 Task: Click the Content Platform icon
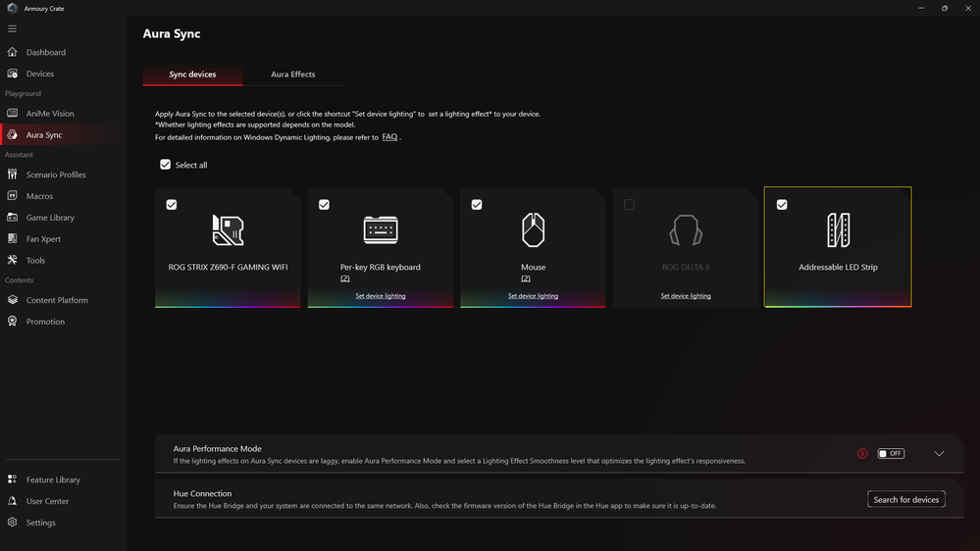click(x=13, y=300)
